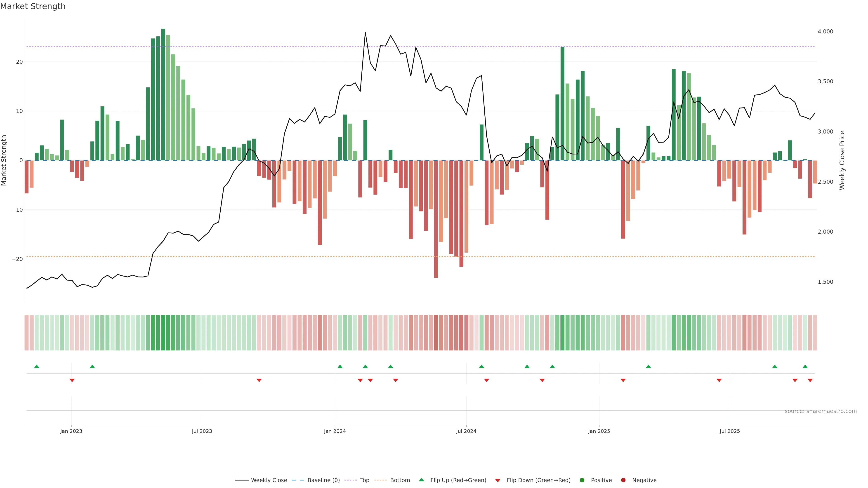The height and width of the screenshot is (488, 868).
Task: Click the last red flip-down triangle marker
Action: 810,380
